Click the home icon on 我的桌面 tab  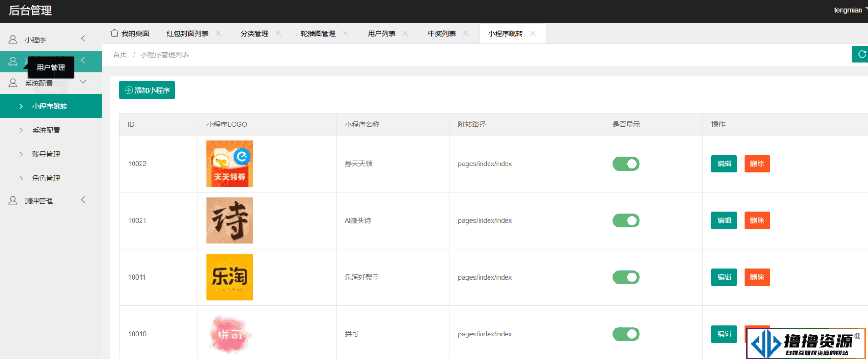coord(114,33)
